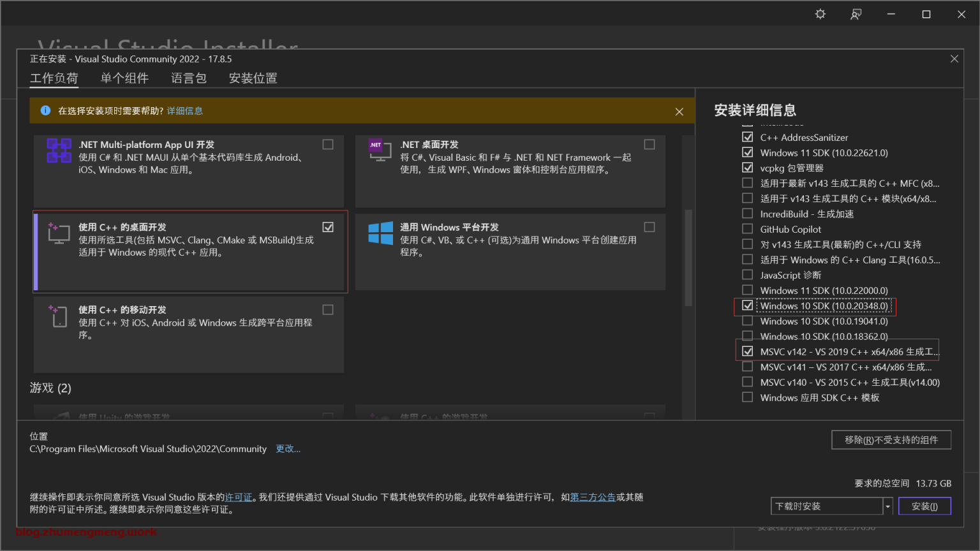Click the 使用 C++ 的桌面开发 workload icon

[x=59, y=233]
